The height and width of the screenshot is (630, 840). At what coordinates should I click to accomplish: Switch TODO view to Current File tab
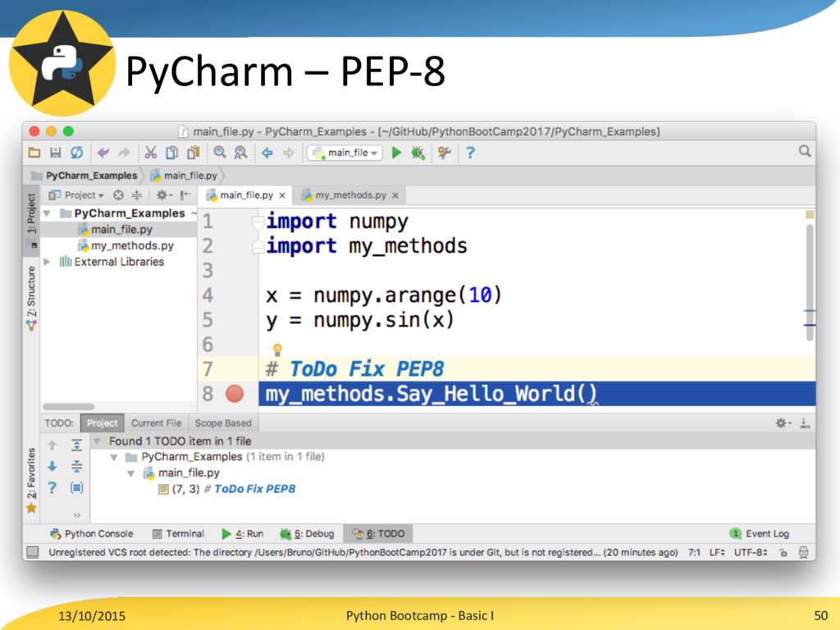click(157, 423)
